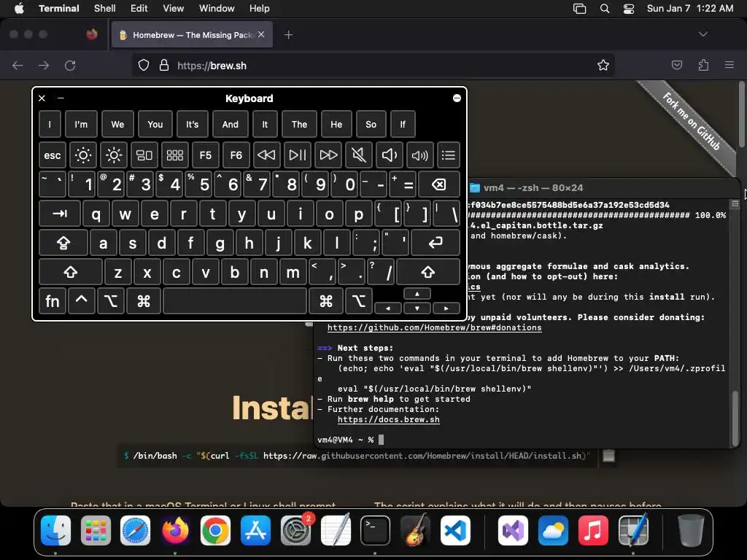Open Spotlight search in the menu bar
The image size is (747, 560).
coord(605,9)
